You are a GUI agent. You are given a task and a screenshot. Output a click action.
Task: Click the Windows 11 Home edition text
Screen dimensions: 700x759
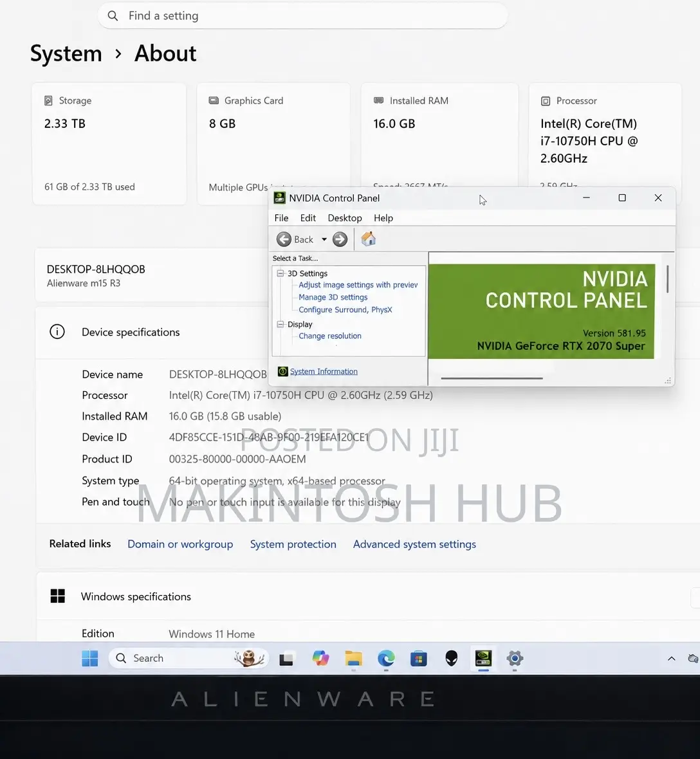212,634
